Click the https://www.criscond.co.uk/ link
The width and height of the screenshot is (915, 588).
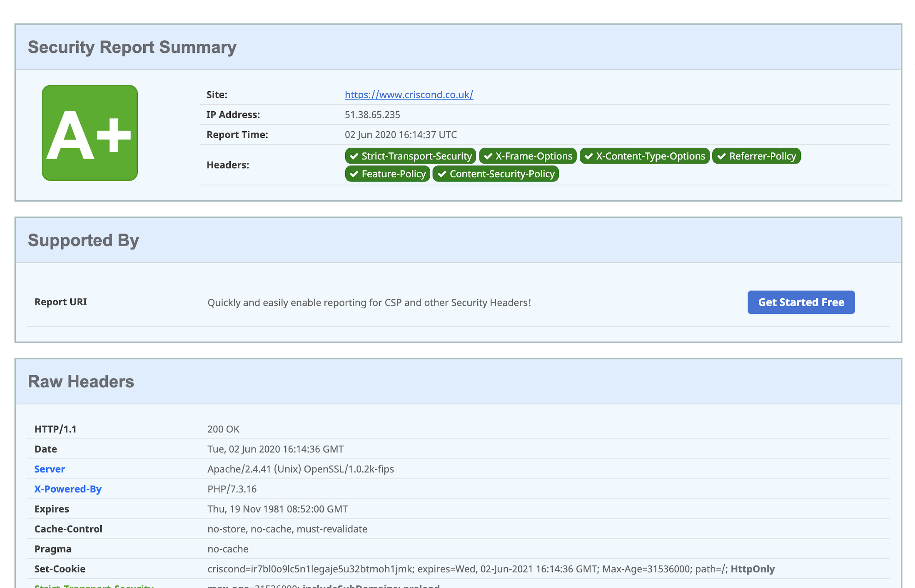click(409, 94)
